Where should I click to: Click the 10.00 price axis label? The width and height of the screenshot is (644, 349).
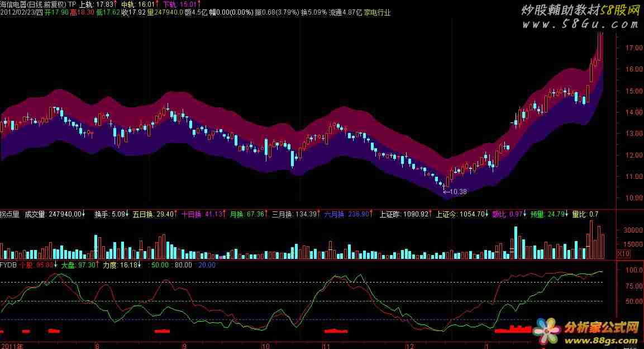(633, 198)
